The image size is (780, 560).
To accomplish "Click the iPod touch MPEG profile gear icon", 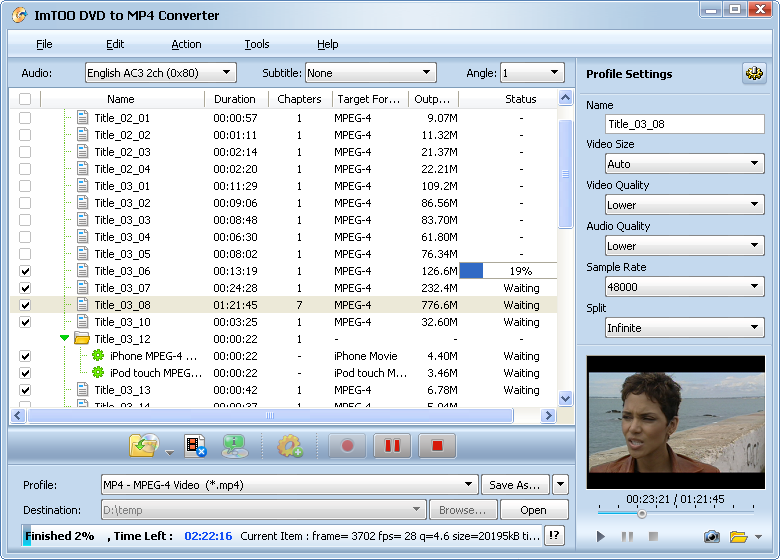I will [98, 373].
